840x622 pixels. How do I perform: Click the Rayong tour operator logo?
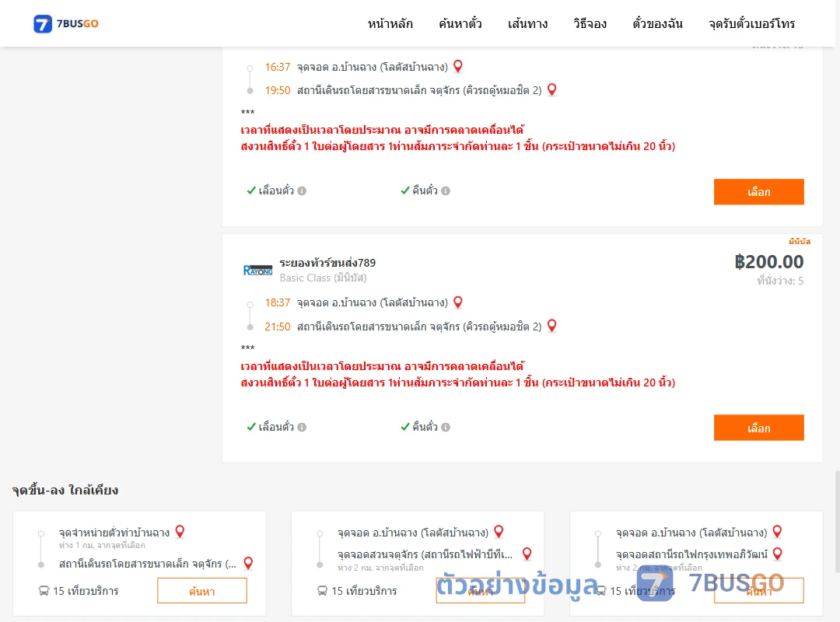click(257, 271)
